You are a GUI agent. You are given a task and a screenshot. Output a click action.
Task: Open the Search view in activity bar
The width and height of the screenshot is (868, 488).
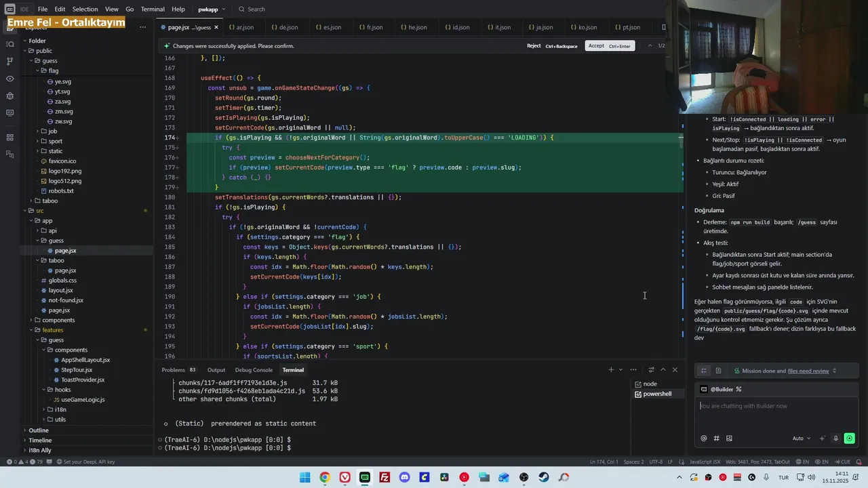click(x=9, y=44)
